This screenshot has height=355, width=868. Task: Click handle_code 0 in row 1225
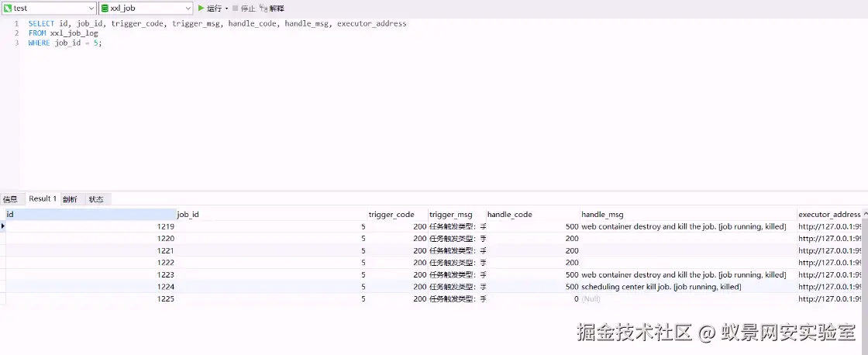tap(533, 299)
